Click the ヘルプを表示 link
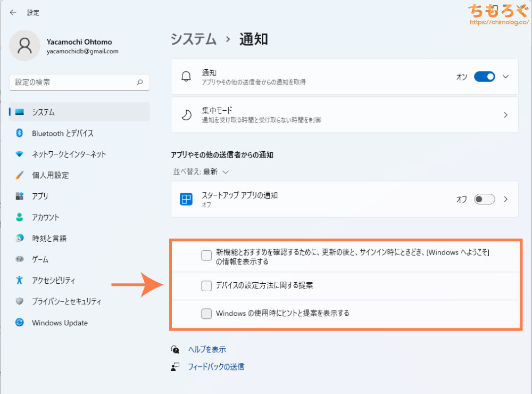Image resolution: width=532 pixels, height=394 pixels. coord(207,349)
